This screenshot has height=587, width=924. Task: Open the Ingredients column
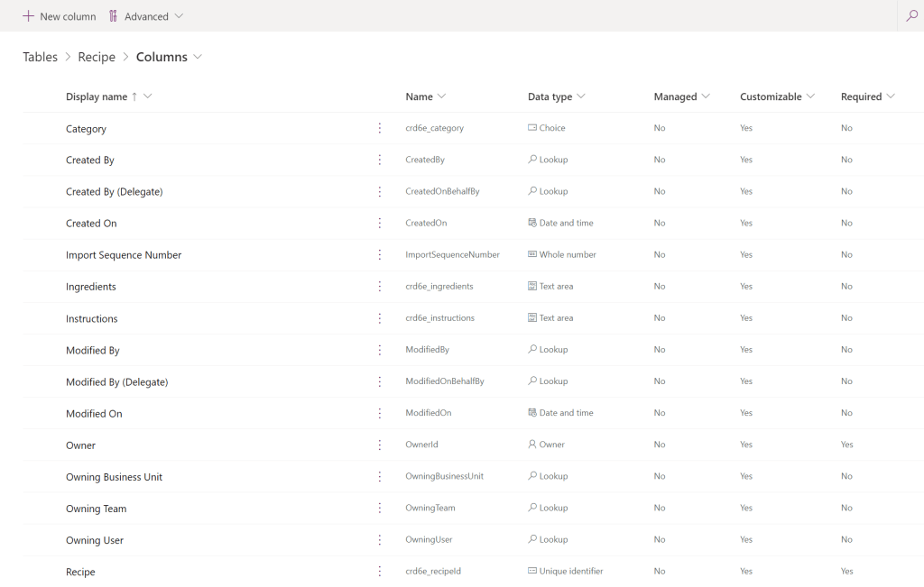[91, 287]
